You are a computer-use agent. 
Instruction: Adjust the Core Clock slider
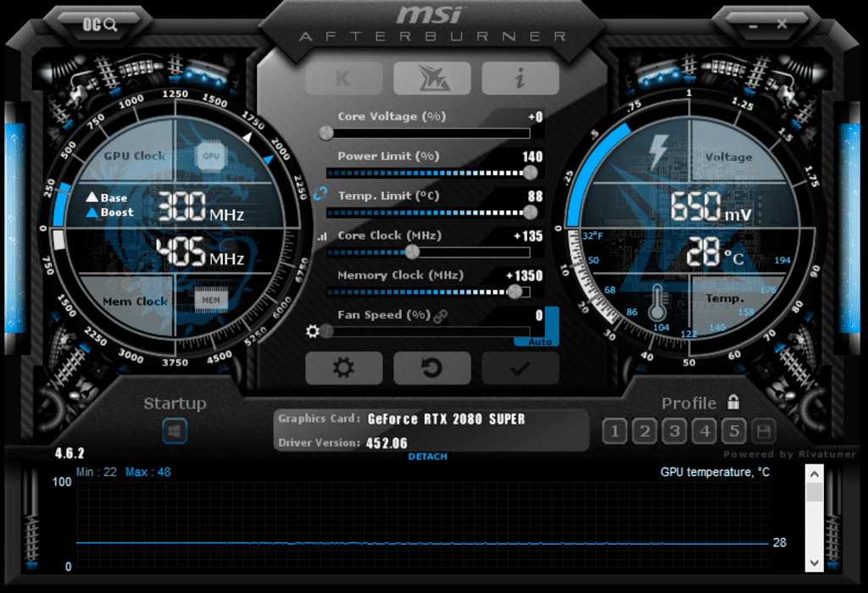[411, 252]
